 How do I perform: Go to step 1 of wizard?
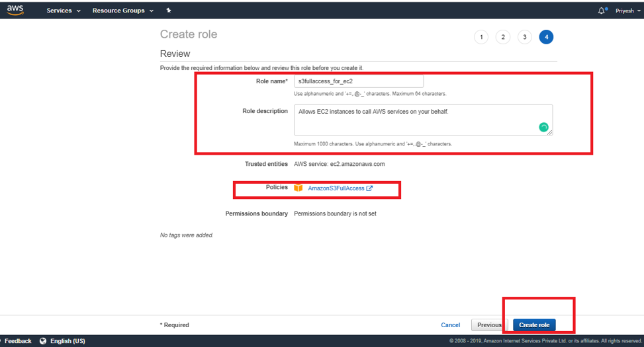[x=481, y=37]
